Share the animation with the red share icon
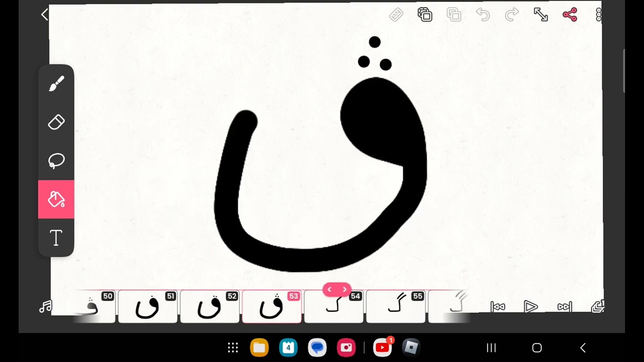The image size is (644, 362). [x=570, y=15]
